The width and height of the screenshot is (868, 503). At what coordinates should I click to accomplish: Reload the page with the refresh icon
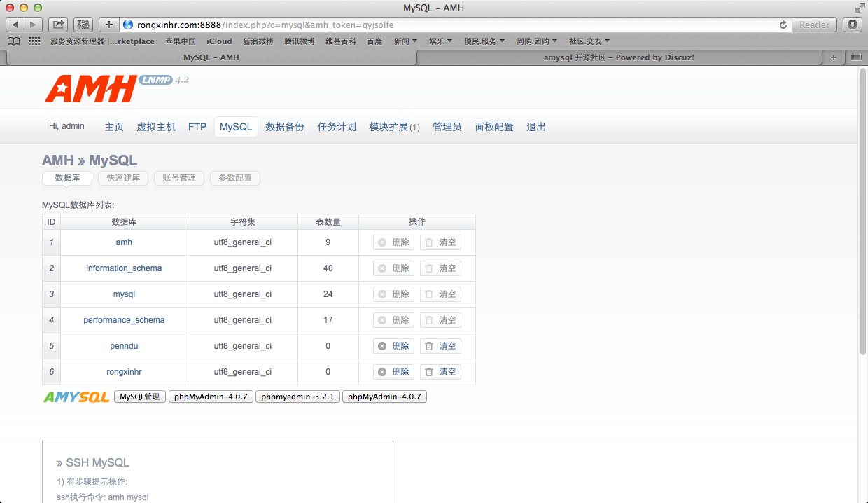pyautogui.click(x=783, y=25)
